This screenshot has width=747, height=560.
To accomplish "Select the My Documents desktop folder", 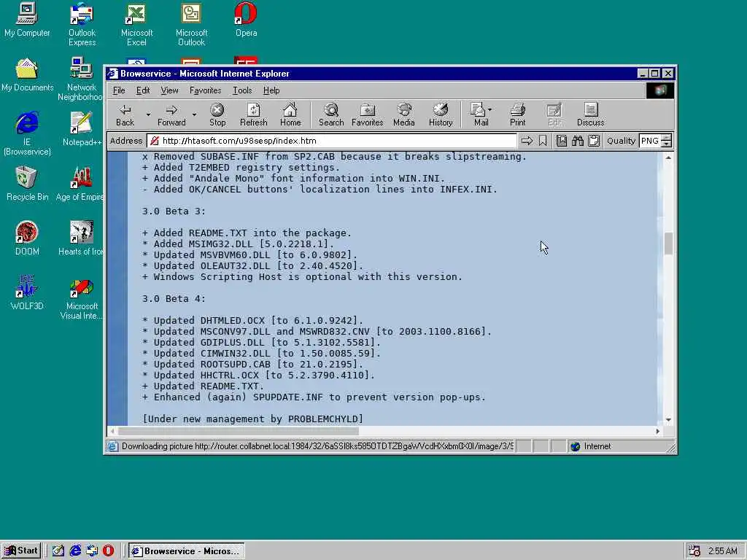I will [27, 75].
